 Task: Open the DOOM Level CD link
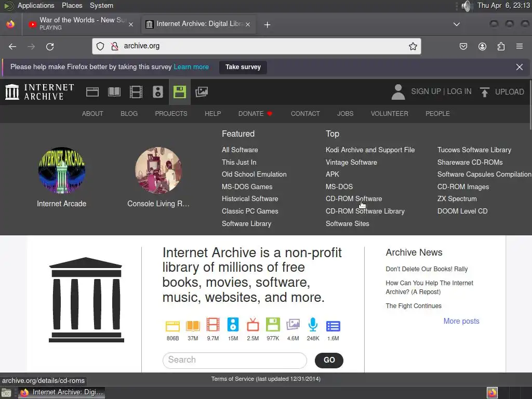tap(462, 211)
